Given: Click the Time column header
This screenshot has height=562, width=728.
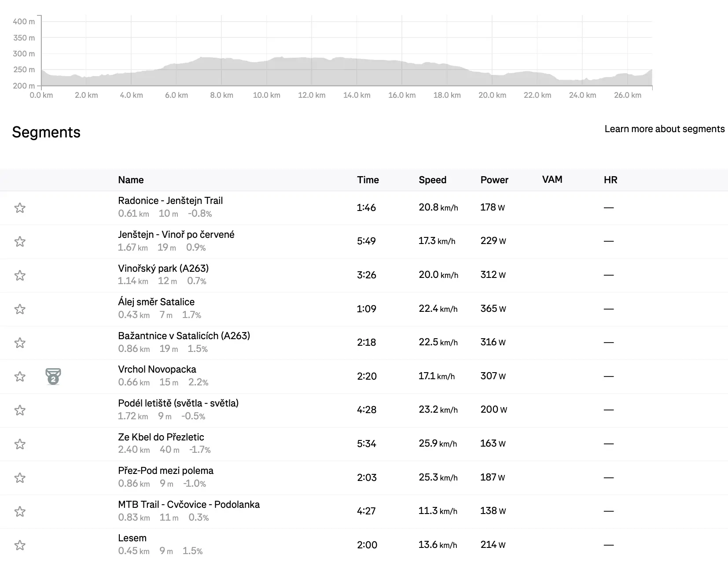Looking at the screenshot, I should click(x=368, y=180).
